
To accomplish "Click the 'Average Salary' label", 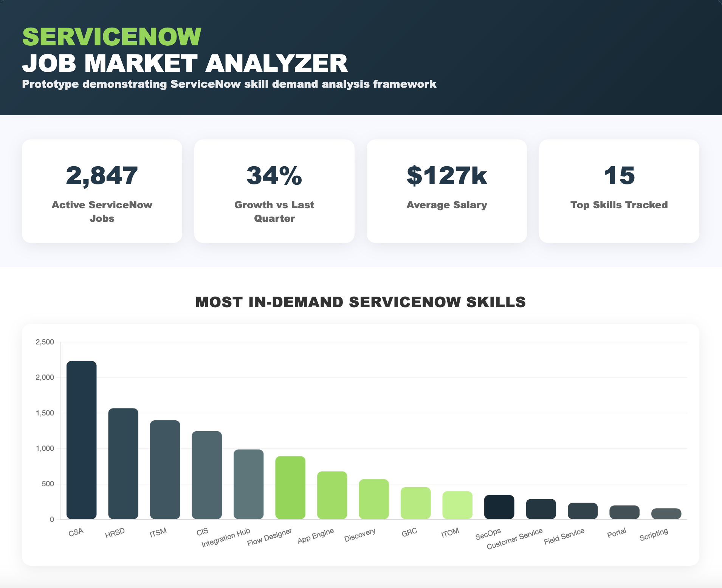I will pyautogui.click(x=447, y=205).
